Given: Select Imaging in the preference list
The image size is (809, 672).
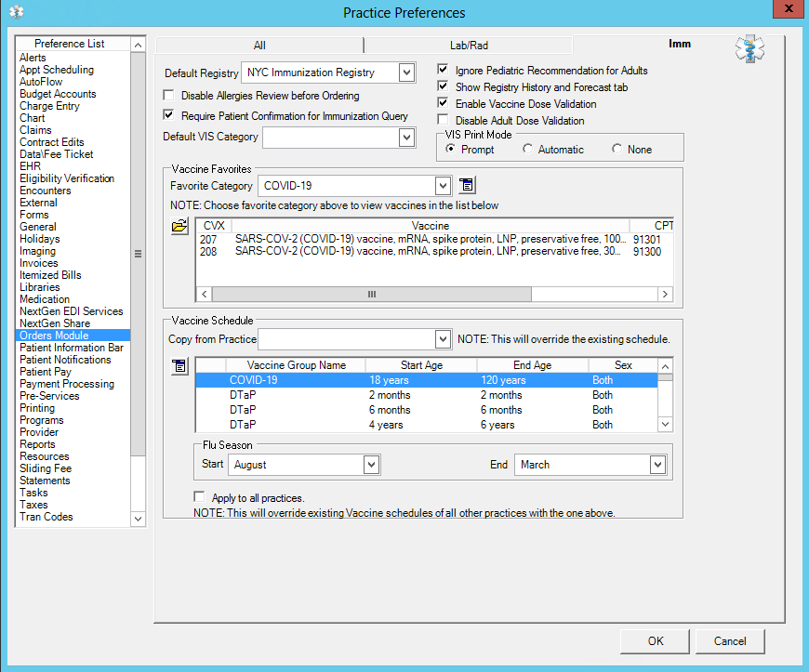Looking at the screenshot, I should point(38,251).
